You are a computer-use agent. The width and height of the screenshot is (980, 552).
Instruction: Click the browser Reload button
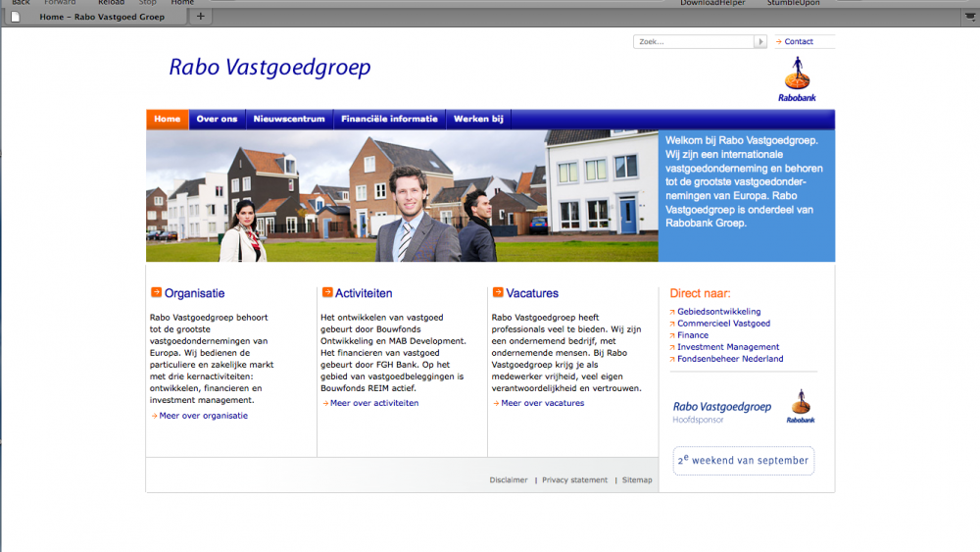point(112,3)
